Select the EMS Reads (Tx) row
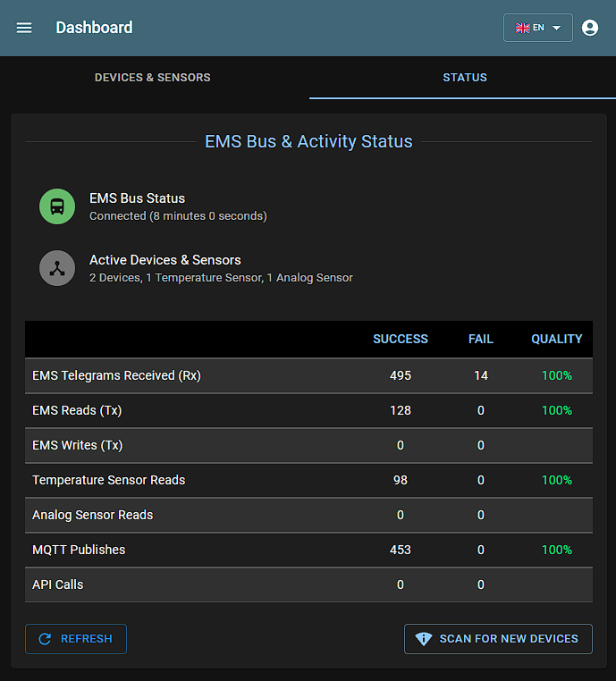 (x=308, y=410)
